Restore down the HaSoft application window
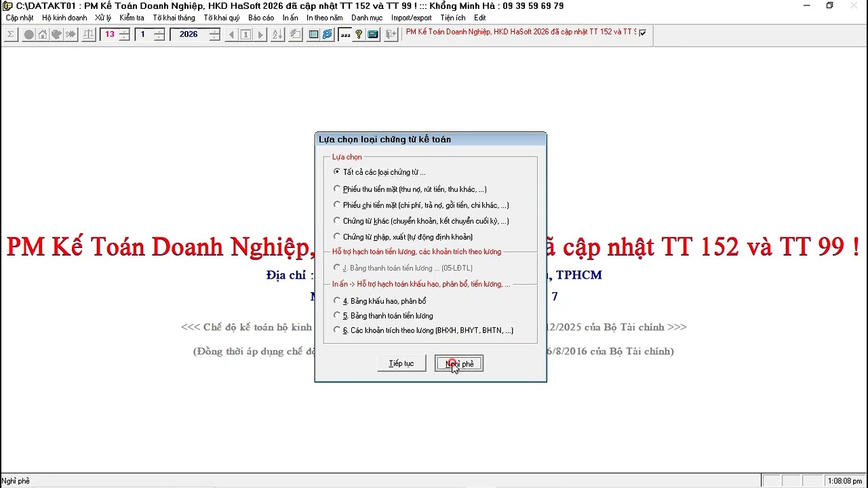Viewport: 868px width, 488px height. coord(829,6)
